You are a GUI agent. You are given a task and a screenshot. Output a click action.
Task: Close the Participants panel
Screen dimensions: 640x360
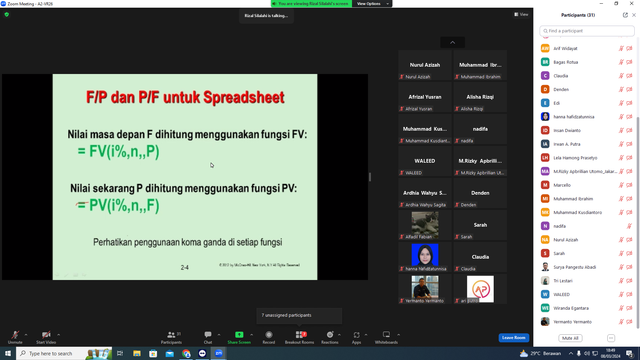634,15
